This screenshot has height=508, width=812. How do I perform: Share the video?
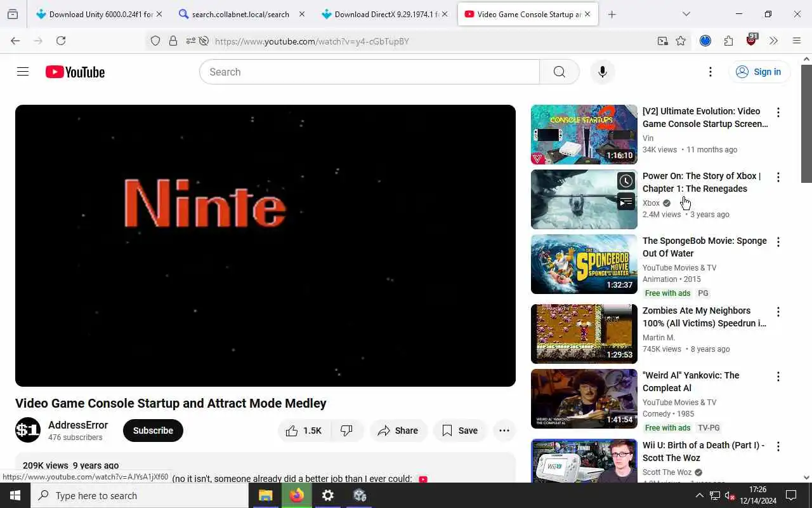[x=398, y=431]
